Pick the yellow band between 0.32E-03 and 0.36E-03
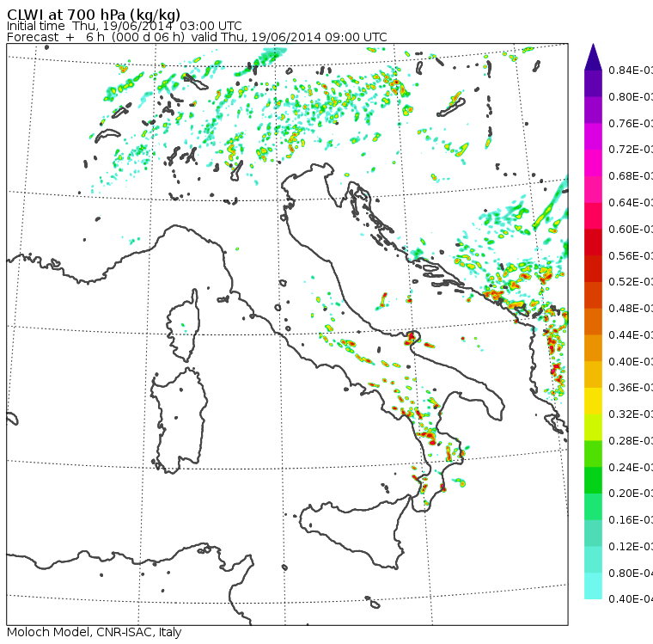The height and width of the screenshot is (644, 653). click(x=594, y=401)
